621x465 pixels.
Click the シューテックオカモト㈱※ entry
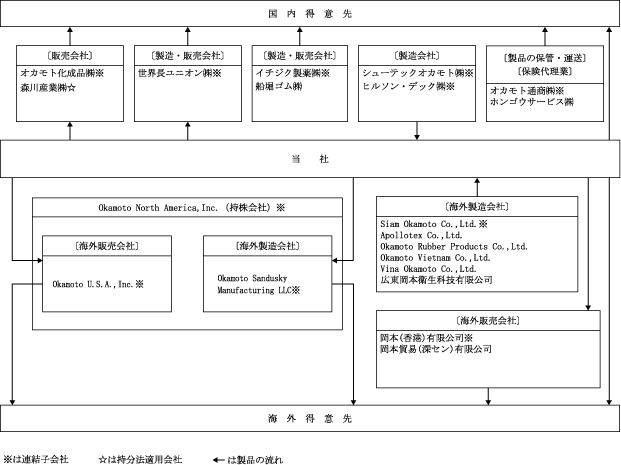click(418, 73)
